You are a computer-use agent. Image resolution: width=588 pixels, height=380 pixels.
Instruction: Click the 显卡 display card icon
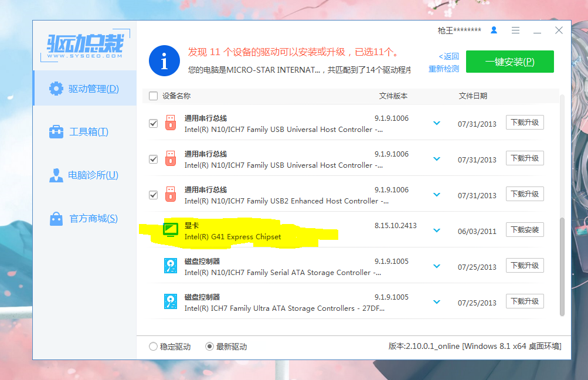coord(171,229)
